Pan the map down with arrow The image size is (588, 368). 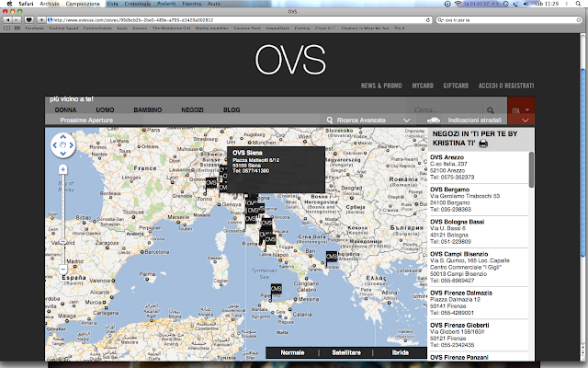(x=63, y=154)
